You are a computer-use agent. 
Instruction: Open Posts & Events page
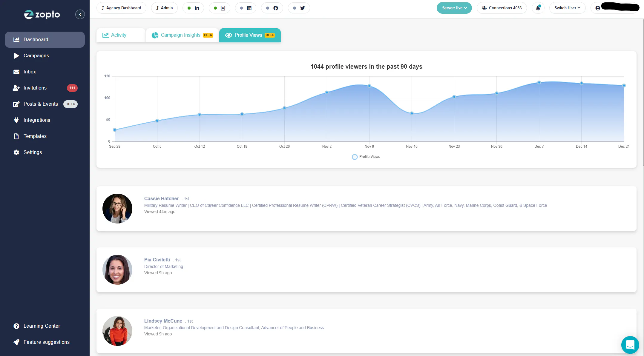point(45,104)
